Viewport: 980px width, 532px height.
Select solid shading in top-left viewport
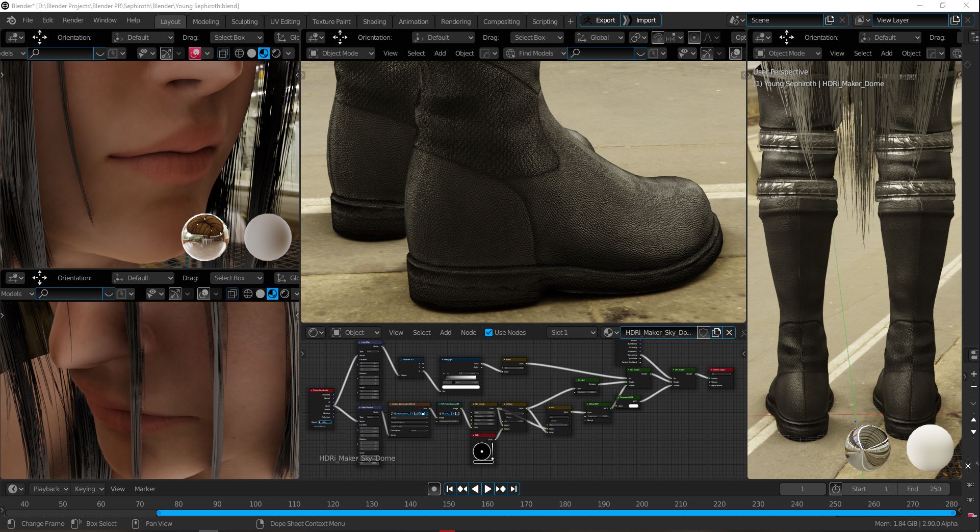coord(251,53)
